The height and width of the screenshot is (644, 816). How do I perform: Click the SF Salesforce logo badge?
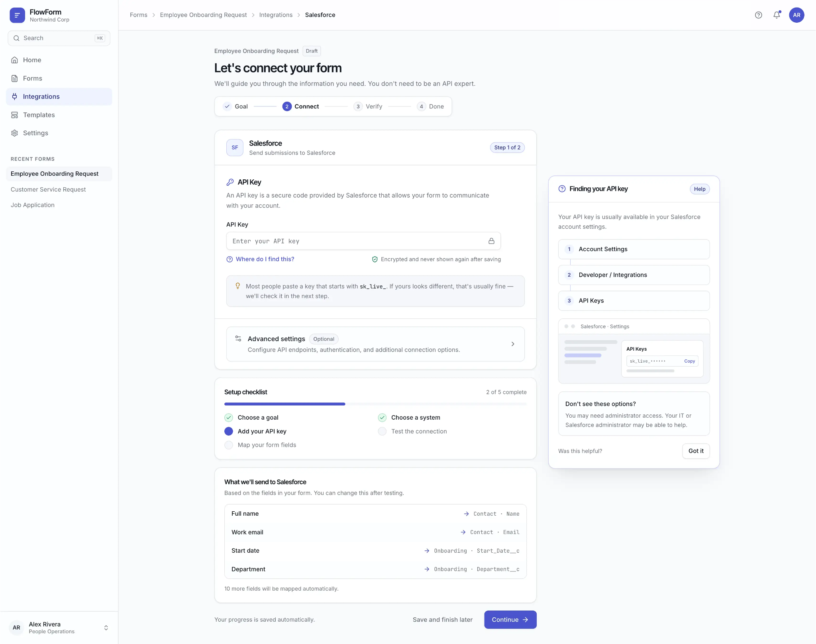(235, 147)
